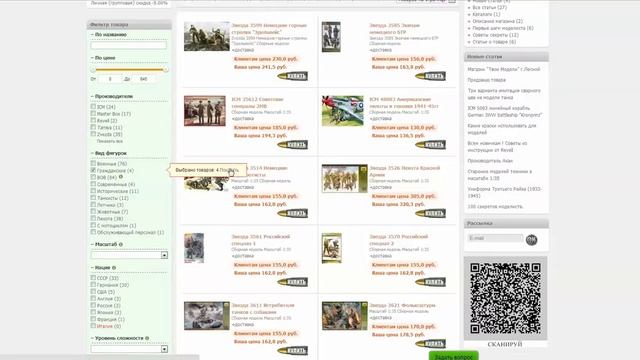
Task: Click the right handle of price slider
Action: [165, 70]
